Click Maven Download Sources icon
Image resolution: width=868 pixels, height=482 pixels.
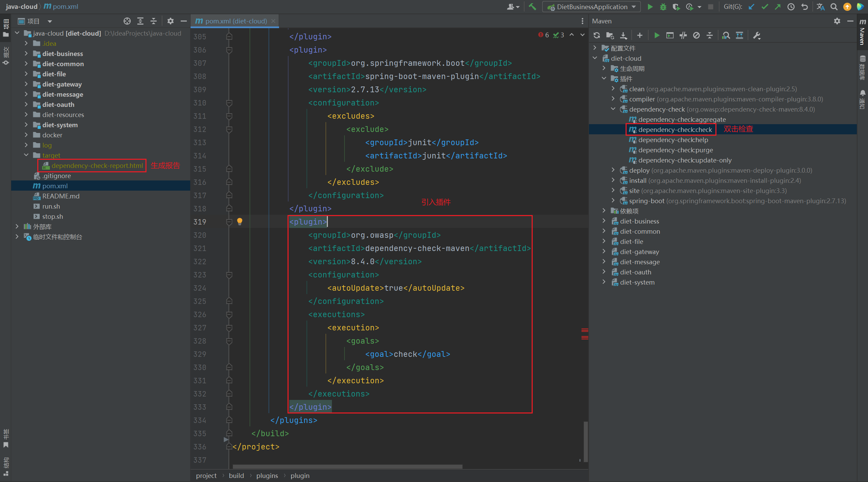[x=624, y=35]
